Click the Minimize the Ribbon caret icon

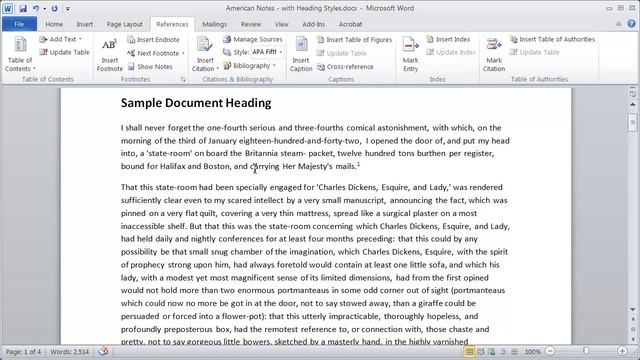click(619, 24)
